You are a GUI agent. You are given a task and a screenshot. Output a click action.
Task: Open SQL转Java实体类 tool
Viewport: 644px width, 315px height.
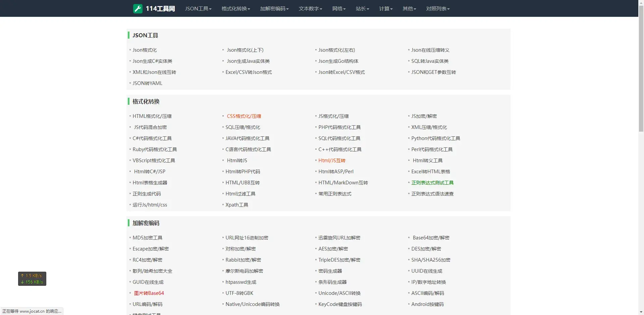[x=430, y=61]
